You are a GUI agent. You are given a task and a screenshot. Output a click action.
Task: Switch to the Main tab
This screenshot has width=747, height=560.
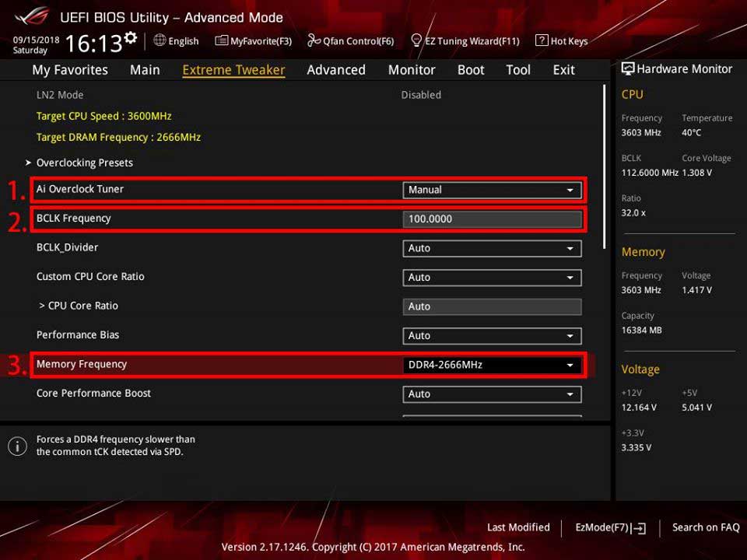(145, 70)
